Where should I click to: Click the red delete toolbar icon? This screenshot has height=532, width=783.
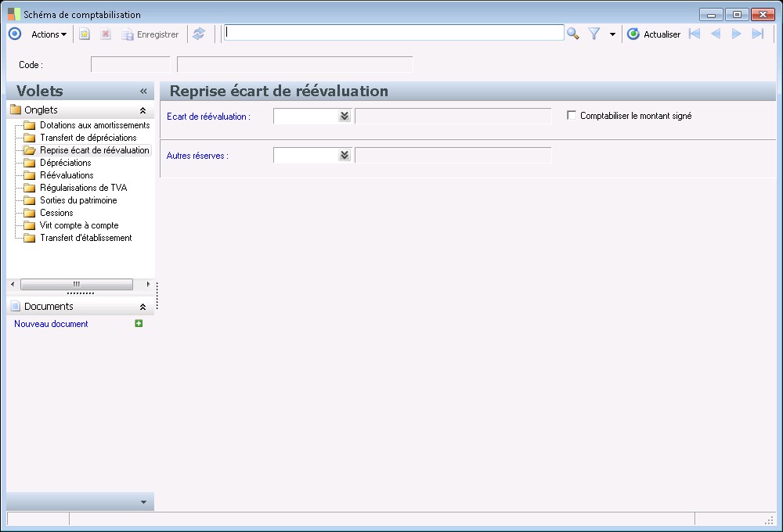pos(106,34)
